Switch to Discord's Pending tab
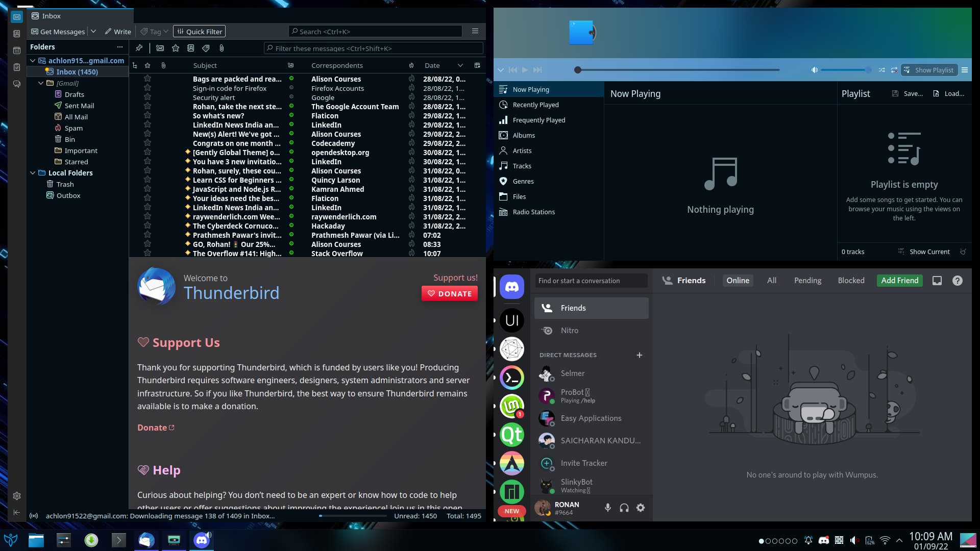The image size is (980, 551). point(807,280)
